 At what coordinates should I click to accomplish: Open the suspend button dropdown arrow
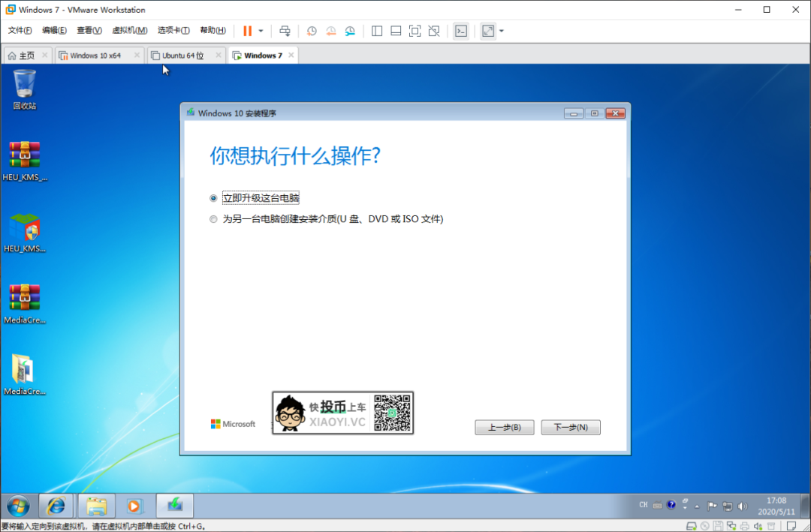coord(261,31)
